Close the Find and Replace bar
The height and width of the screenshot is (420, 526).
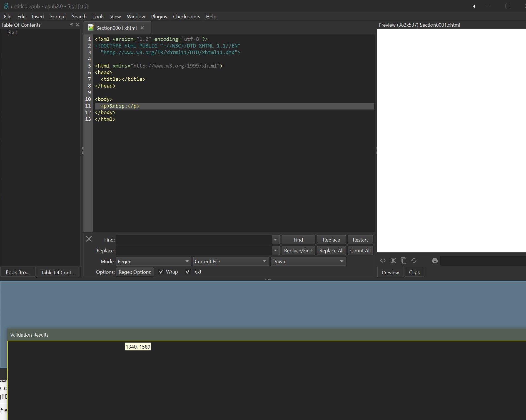pos(89,239)
